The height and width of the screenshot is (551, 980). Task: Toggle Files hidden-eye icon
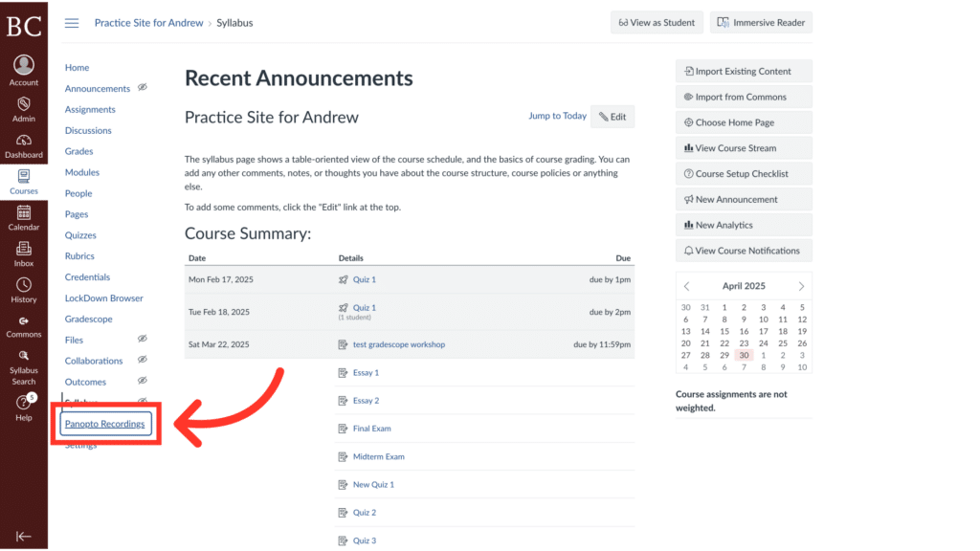[x=143, y=339]
